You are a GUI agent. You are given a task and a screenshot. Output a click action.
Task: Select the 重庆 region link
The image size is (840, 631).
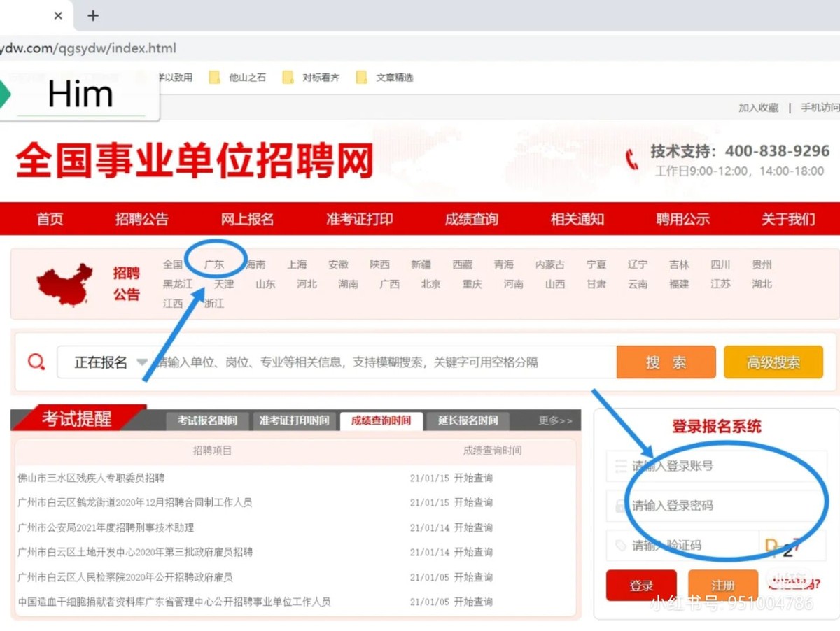(x=472, y=284)
